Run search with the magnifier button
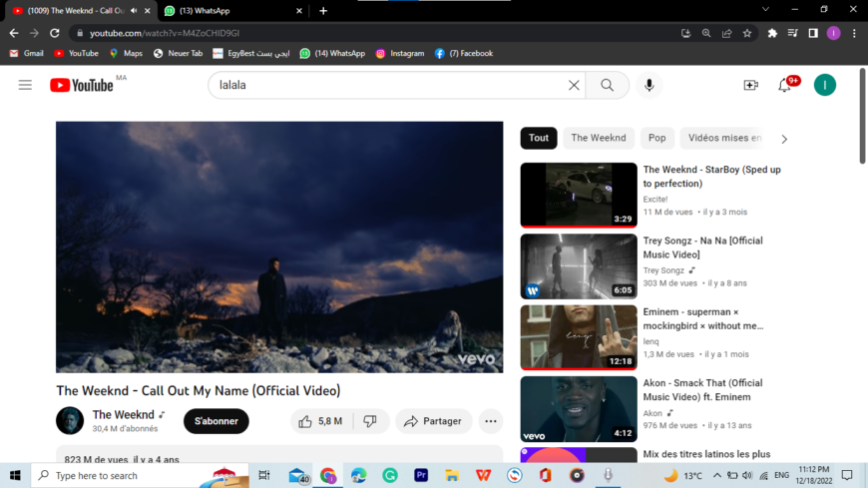This screenshot has width=868, height=488. (608, 85)
